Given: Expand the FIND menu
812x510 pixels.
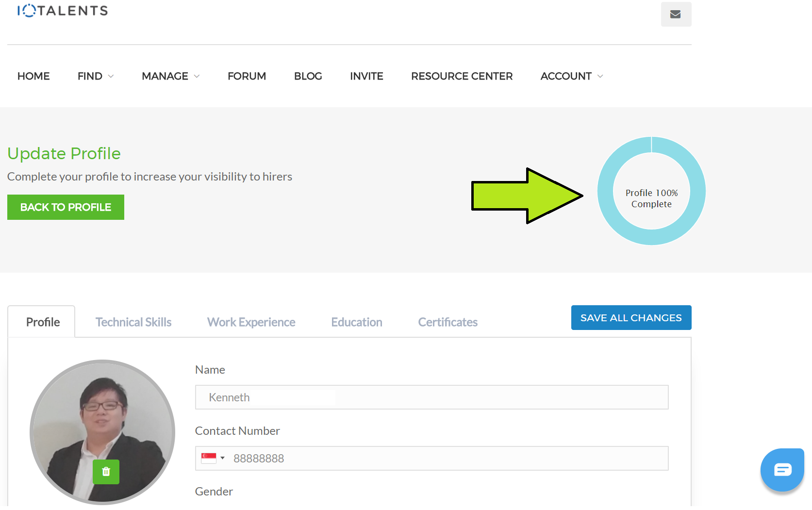Looking at the screenshot, I should point(96,76).
